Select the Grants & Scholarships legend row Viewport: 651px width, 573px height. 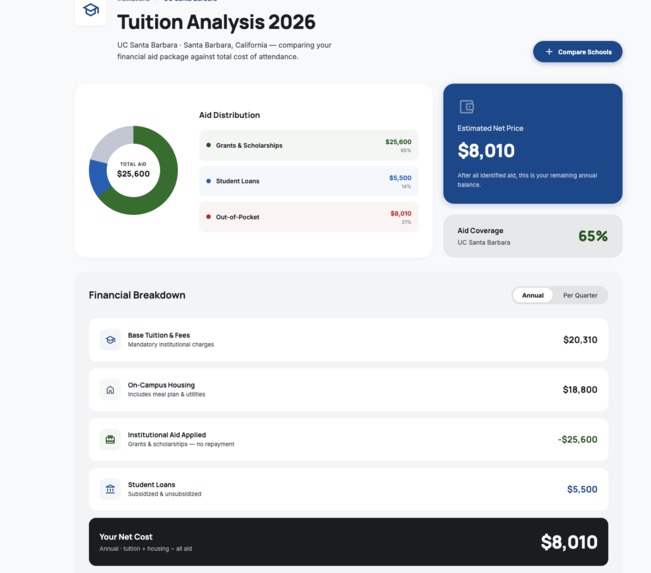tap(308, 145)
